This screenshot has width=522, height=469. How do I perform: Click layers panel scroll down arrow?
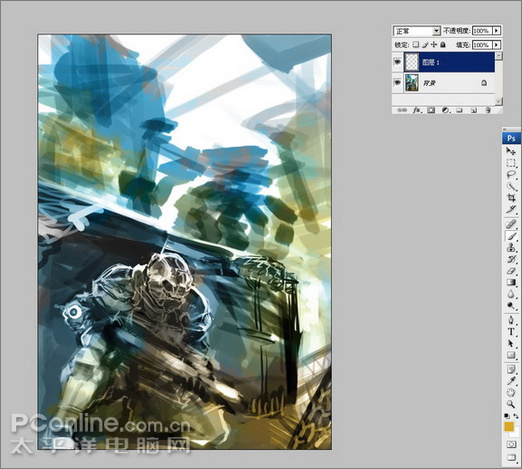point(499,101)
